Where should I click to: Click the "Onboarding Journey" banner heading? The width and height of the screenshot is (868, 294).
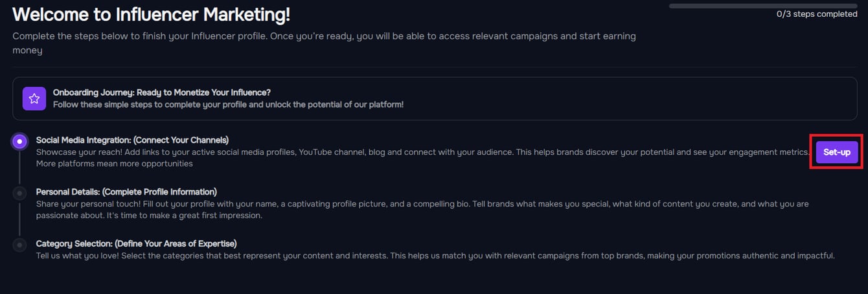[162, 93]
